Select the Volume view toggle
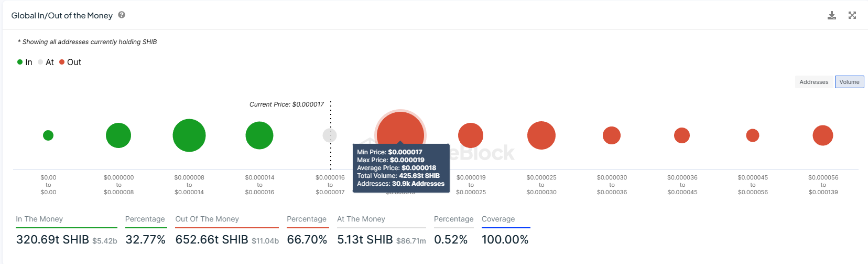Image resolution: width=868 pixels, height=264 pixels. point(849,82)
